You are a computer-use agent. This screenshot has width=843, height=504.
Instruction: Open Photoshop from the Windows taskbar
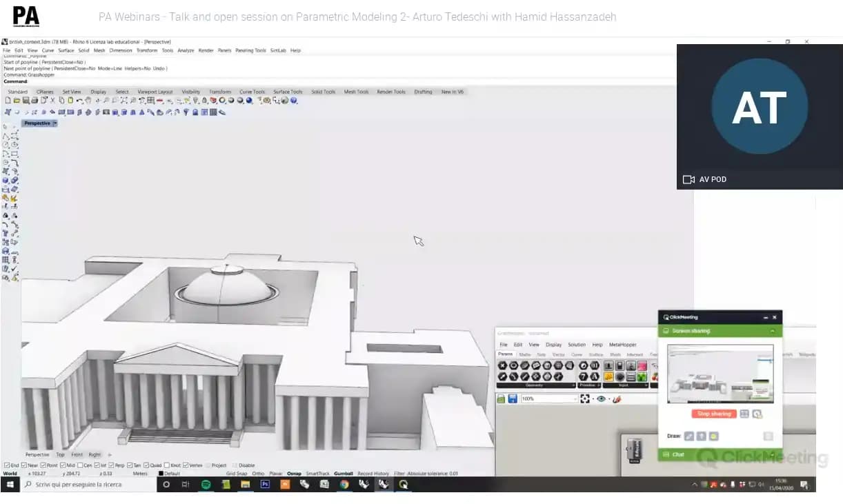(266, 485)
